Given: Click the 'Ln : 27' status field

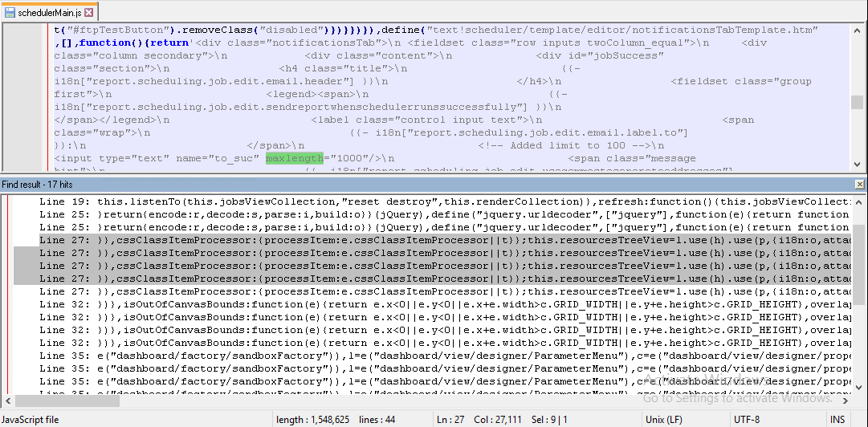Looking at the screenshot, I should pos(450,420).
